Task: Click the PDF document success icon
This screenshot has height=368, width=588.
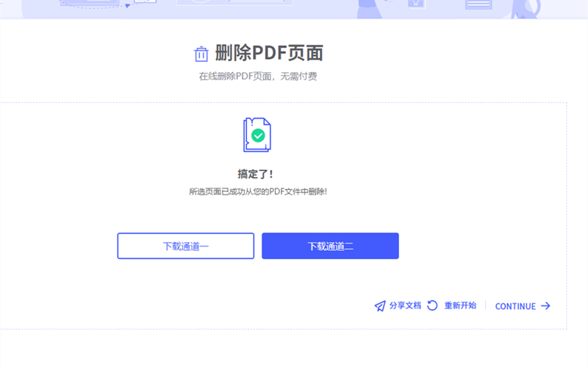Action: pos(257,135)
